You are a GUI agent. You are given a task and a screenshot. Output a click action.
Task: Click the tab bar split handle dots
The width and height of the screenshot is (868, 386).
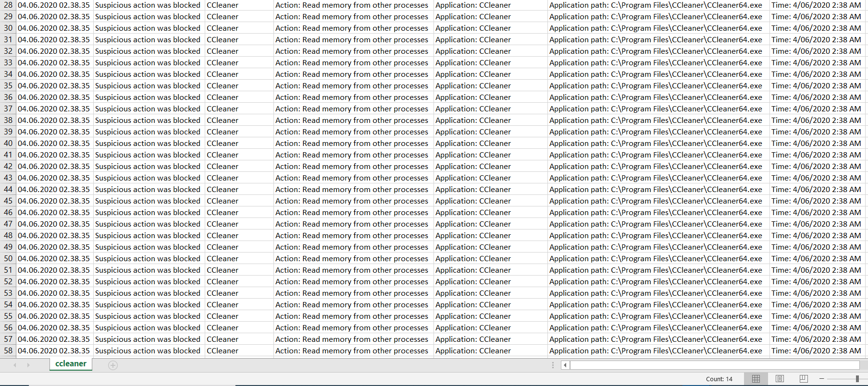[x=553, y=365]
